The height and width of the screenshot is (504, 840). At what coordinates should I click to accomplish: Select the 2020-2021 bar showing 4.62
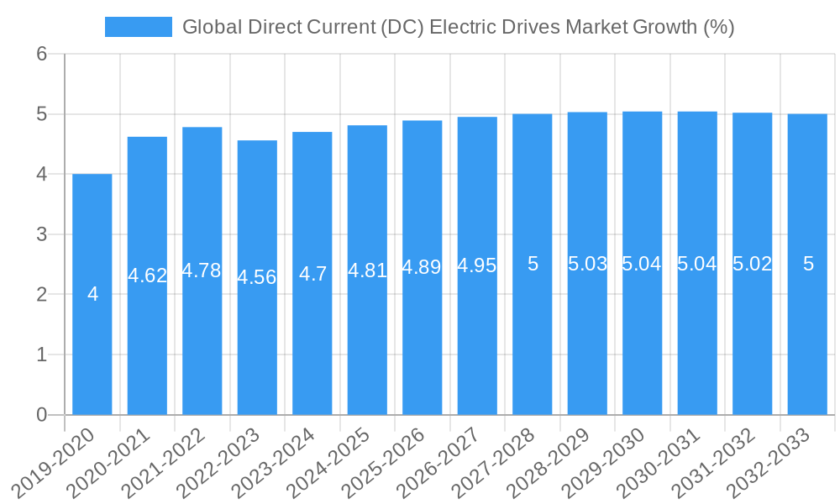pyautogui.click(x=145, y=277)
